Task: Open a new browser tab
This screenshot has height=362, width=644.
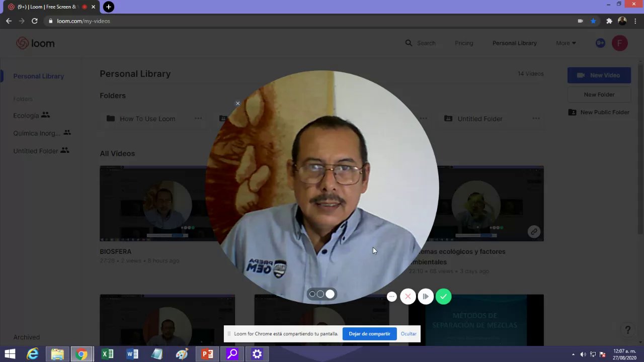Action: tap(108, 7)
